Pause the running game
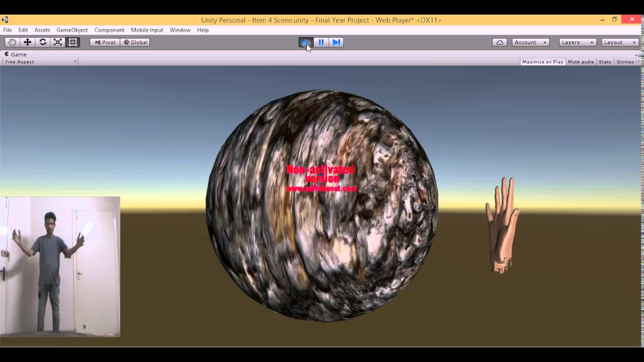 pos(321,42)
